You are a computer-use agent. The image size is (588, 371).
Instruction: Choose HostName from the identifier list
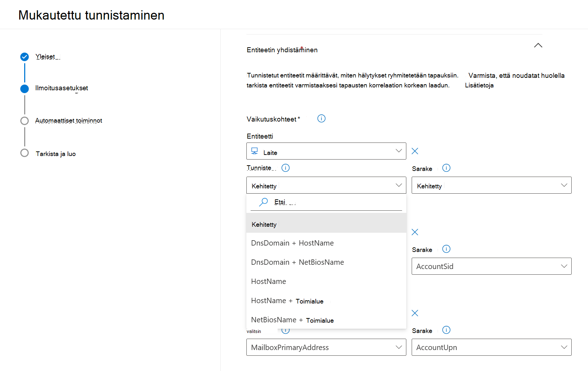(x=268, y=281)
